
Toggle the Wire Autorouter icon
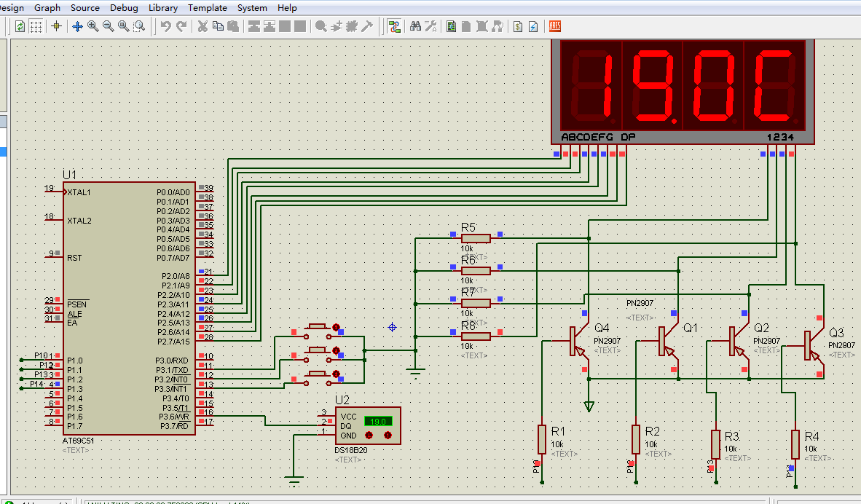pyautogui.click(x=395, y=26)
